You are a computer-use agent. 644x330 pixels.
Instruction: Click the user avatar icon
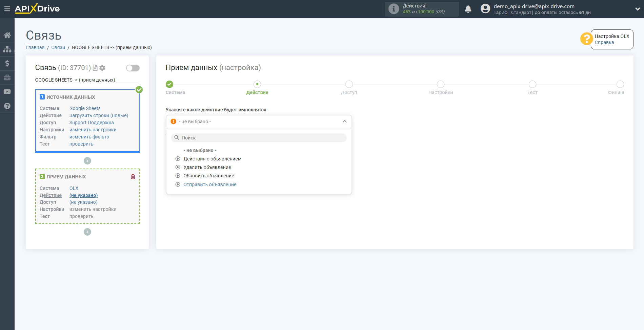(485, 9)
